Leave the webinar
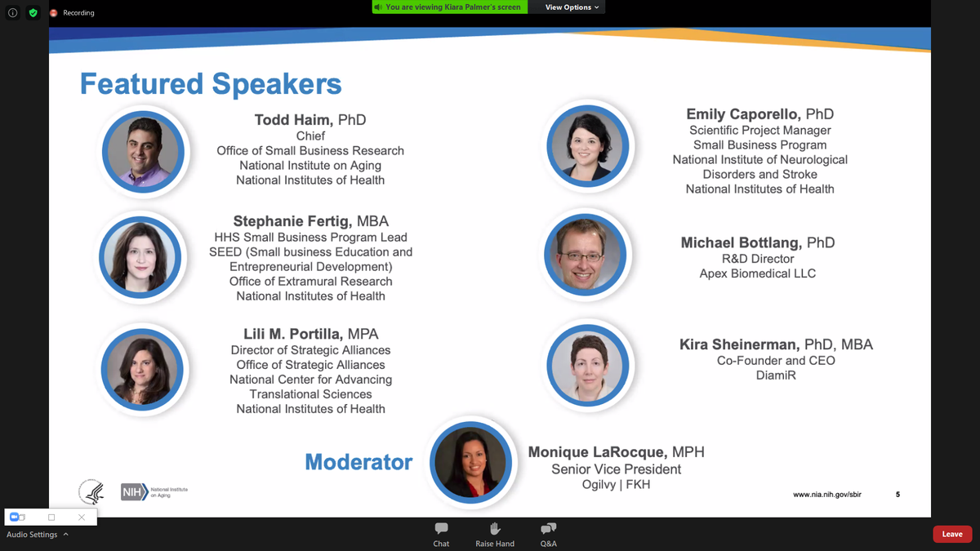Viewport: 980px width, 551px height. tap(952, 534)
